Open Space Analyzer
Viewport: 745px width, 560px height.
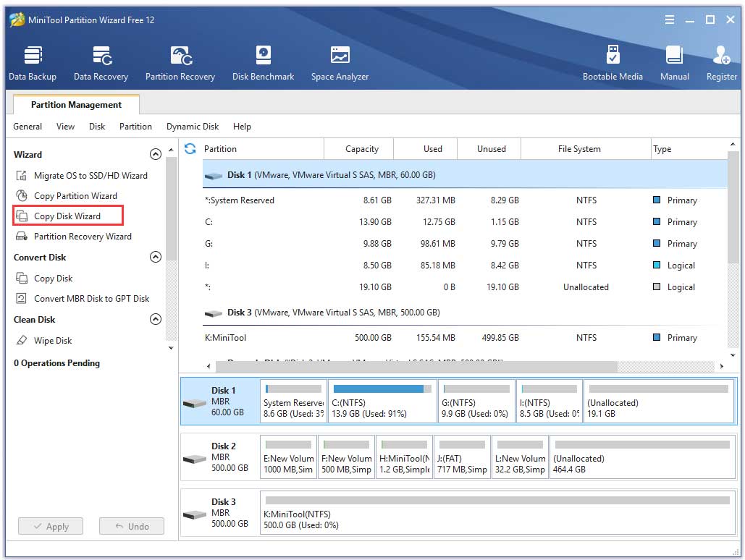[340, 63]
